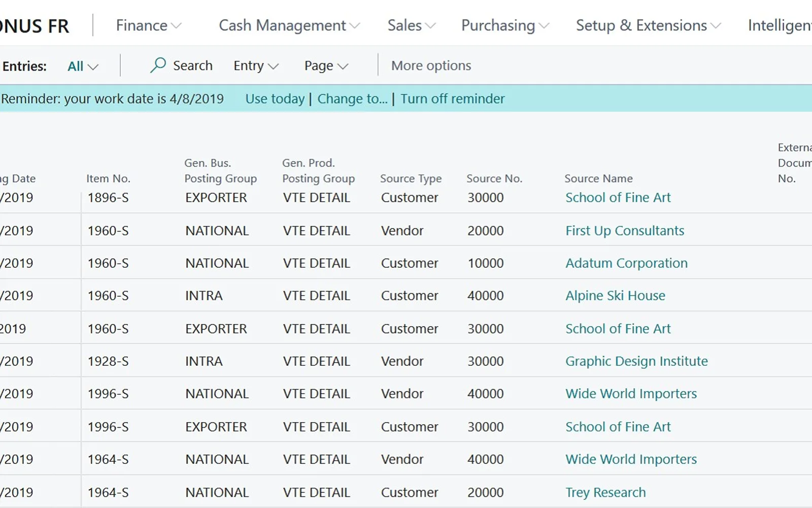Select NATIONAL cell in Trey Research row
This screenshot has width=812, height=508.
pyautogui.click(x=217, y=492)
